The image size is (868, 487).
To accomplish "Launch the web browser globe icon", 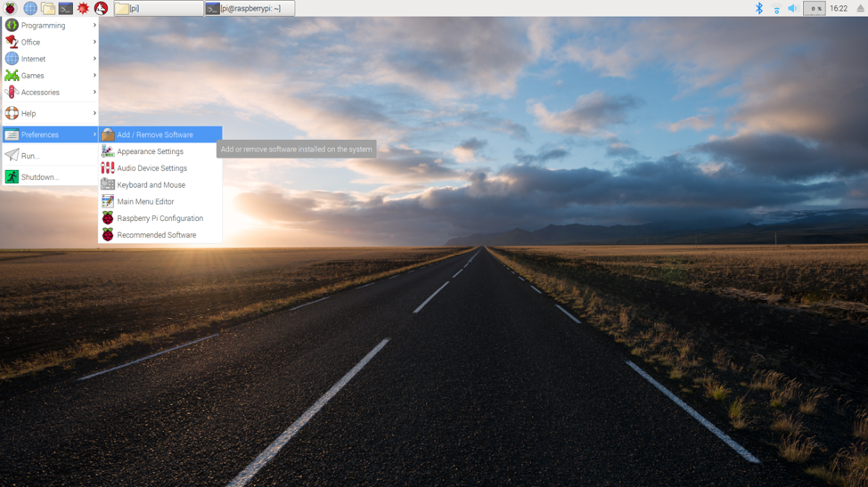I will click(x=30, y=8).
